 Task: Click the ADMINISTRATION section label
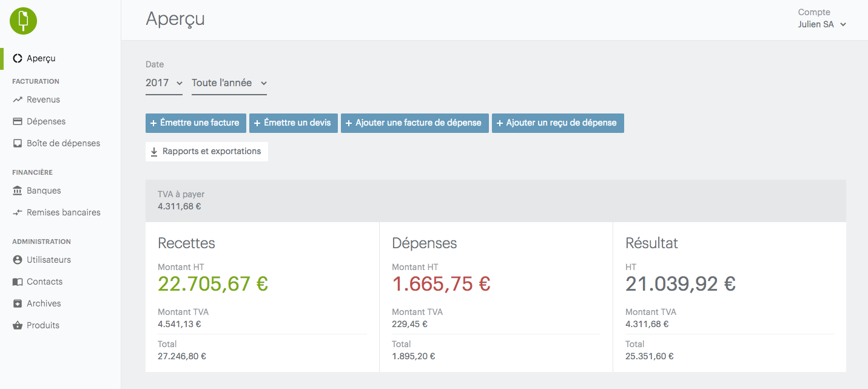pos(41,242)
